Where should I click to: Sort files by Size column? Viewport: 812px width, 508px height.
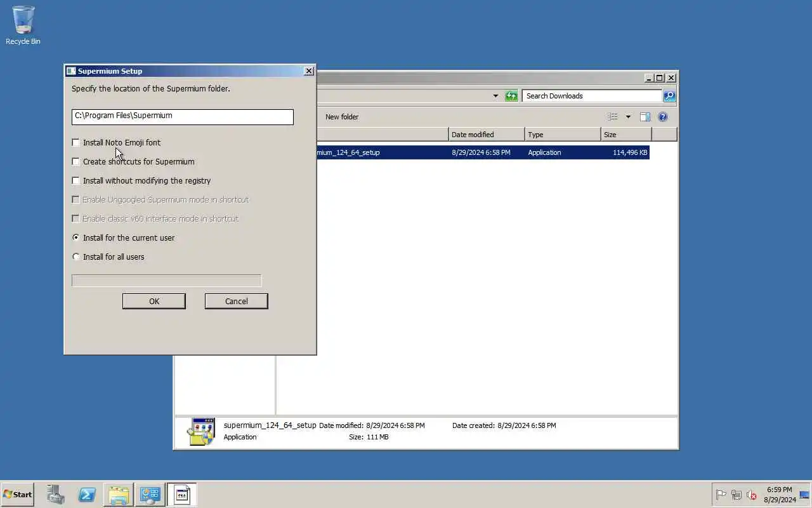click(626, 135)
